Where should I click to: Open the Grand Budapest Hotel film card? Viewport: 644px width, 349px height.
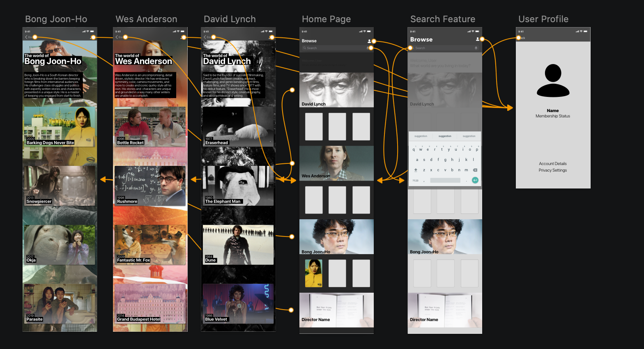[150, 303]
